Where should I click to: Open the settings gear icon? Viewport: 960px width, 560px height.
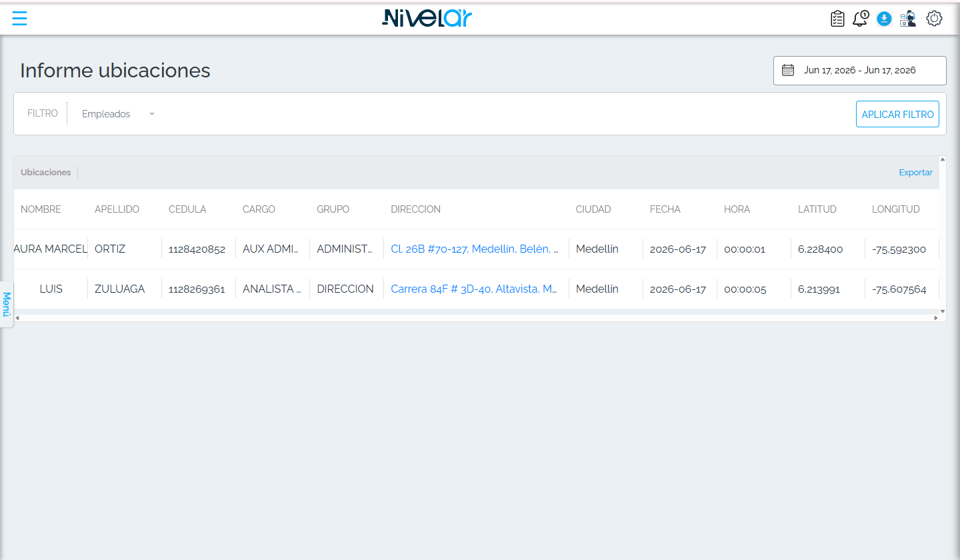pyautogui.click(x=935, y=19)
